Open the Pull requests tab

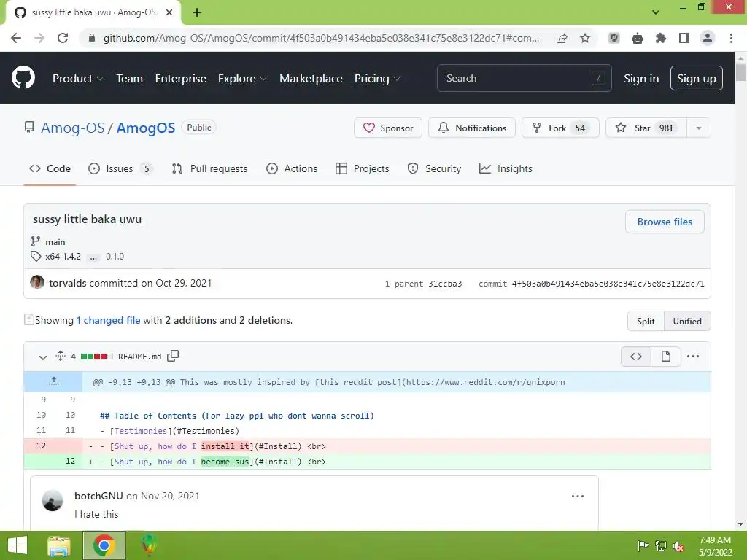point(210,168)
